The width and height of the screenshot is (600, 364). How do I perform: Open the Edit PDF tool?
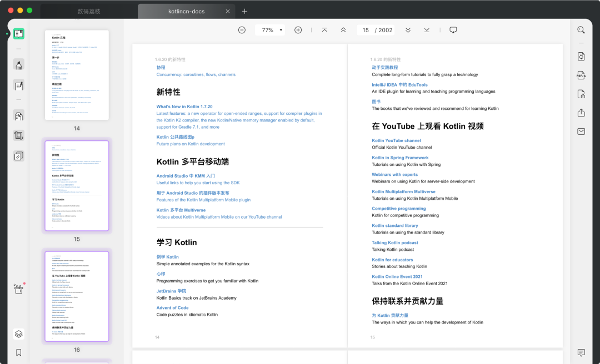18,85
